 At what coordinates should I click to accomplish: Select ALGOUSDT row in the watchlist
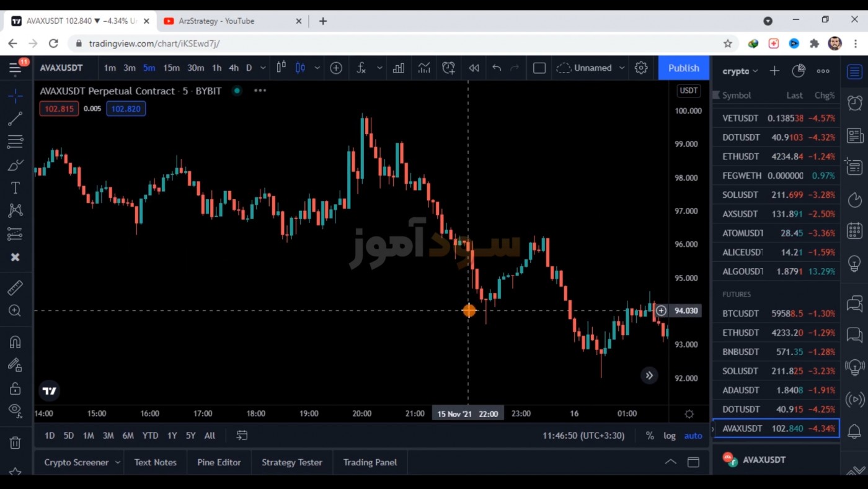[x=777, y=271]
